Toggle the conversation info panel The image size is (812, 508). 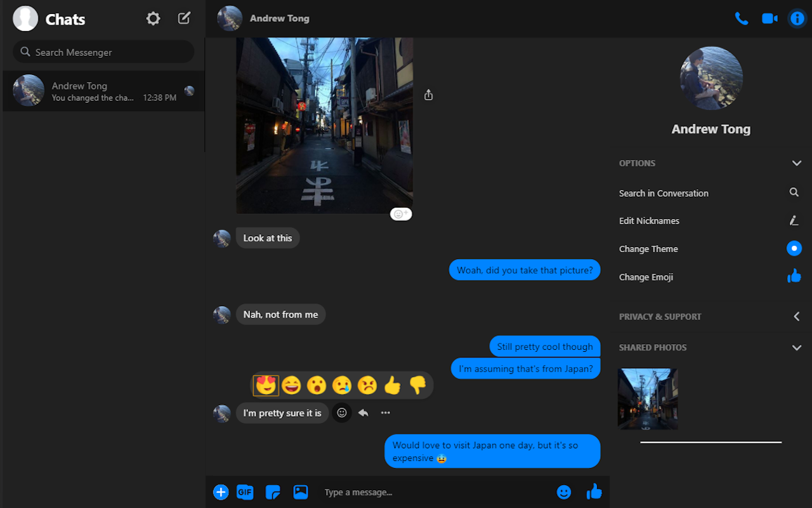pos(797,18)
